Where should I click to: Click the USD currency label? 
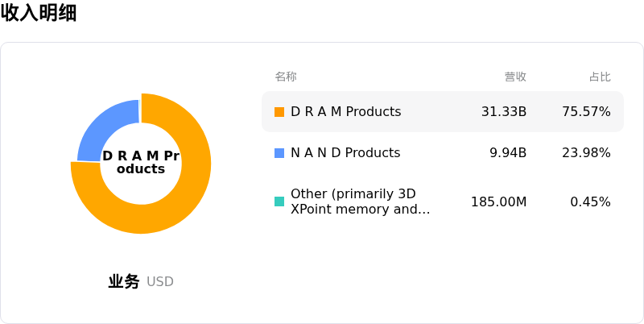160,282
